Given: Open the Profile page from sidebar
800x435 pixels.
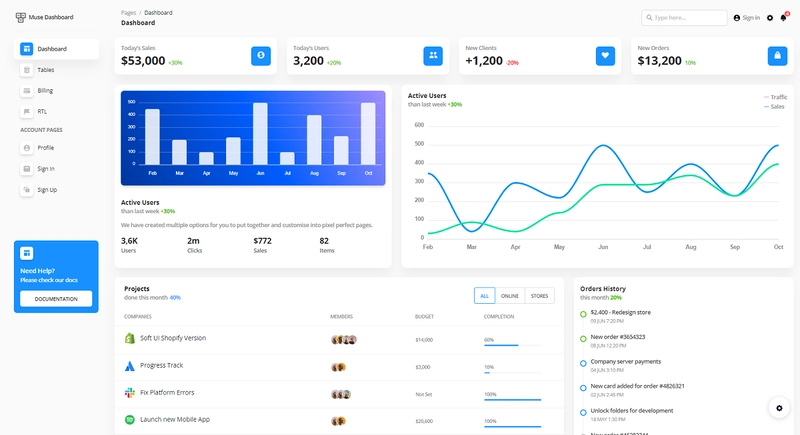Looking at the screenshot, I should coord(56,148).
